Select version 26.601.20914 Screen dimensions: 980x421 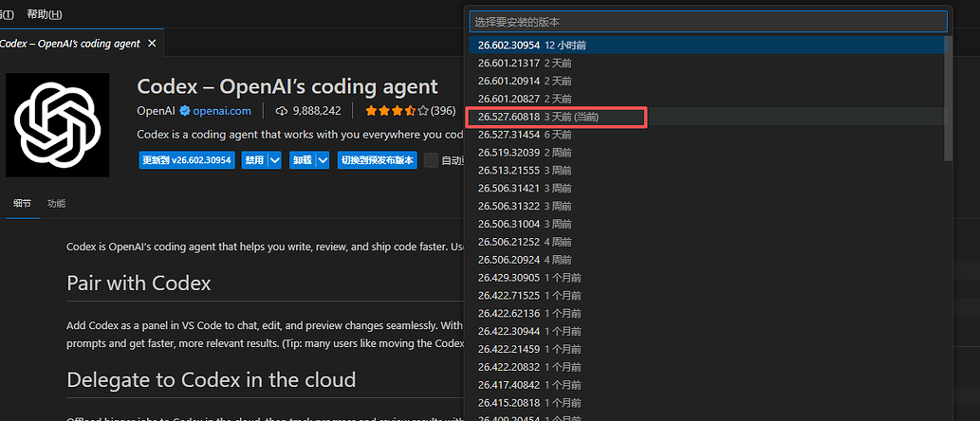[708, 81]
